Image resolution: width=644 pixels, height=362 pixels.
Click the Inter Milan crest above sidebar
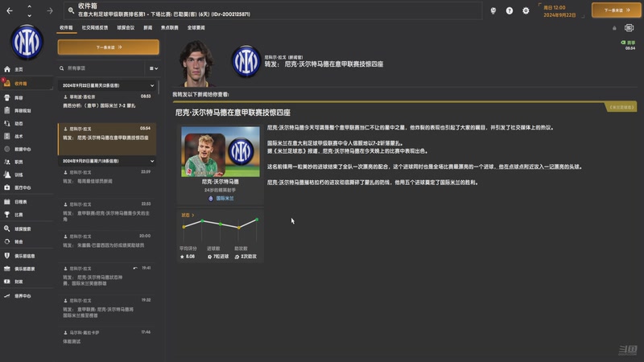27,42
